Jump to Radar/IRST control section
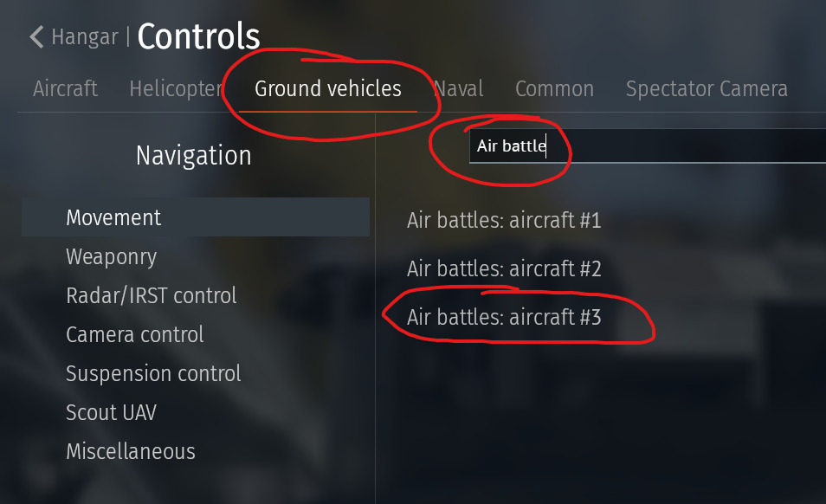 tap(151, 295)
